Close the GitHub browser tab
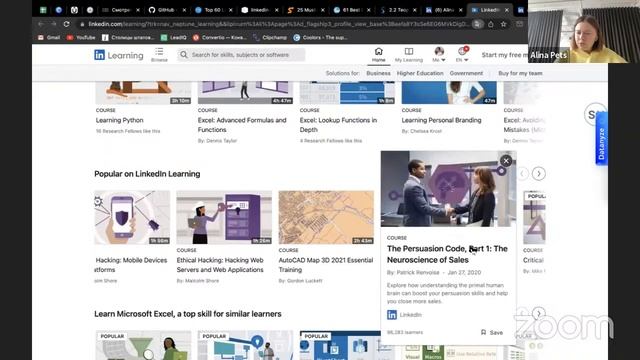This screenshot has width=640, height=360. click(184, 10)
